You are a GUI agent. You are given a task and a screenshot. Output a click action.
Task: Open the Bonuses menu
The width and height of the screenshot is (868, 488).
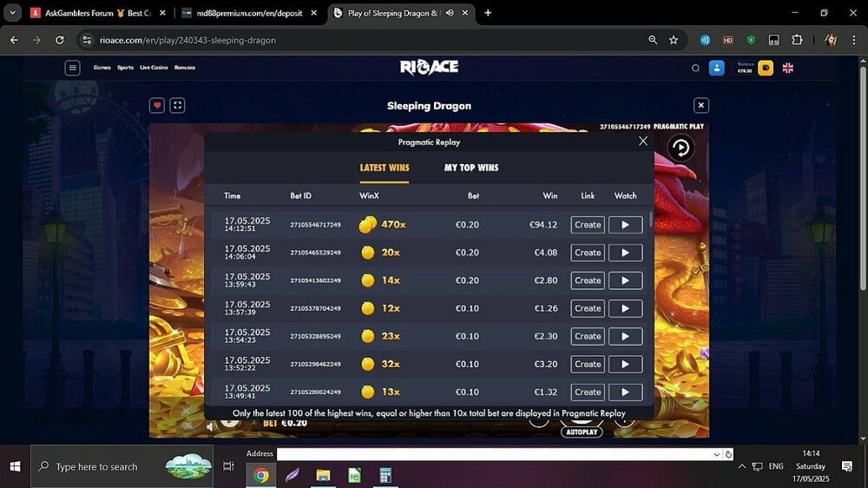coord(184,68)
